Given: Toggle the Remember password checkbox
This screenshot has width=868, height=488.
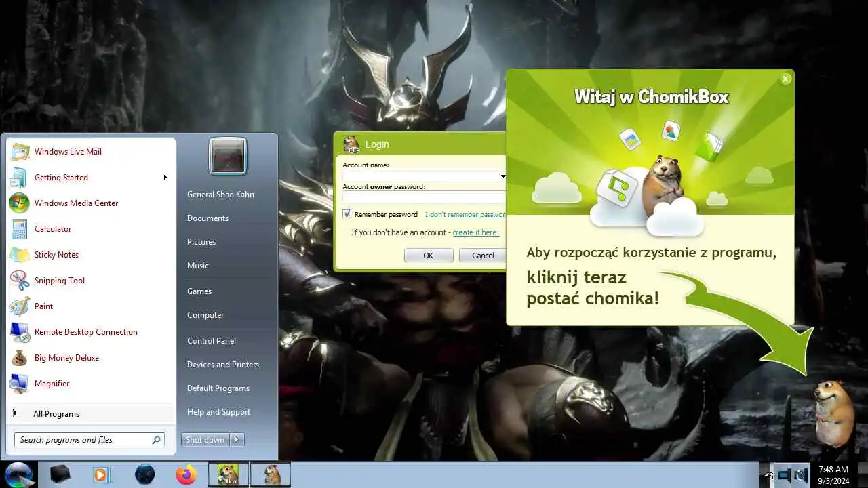Looking at the screenshot, I should click(x=347, y=214).
